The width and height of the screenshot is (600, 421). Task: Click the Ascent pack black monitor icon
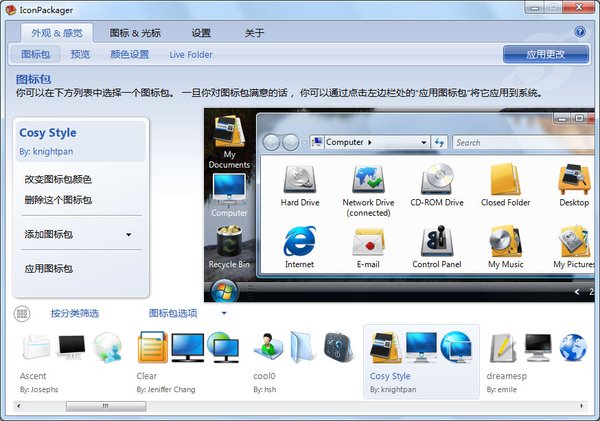coord(72,347)
